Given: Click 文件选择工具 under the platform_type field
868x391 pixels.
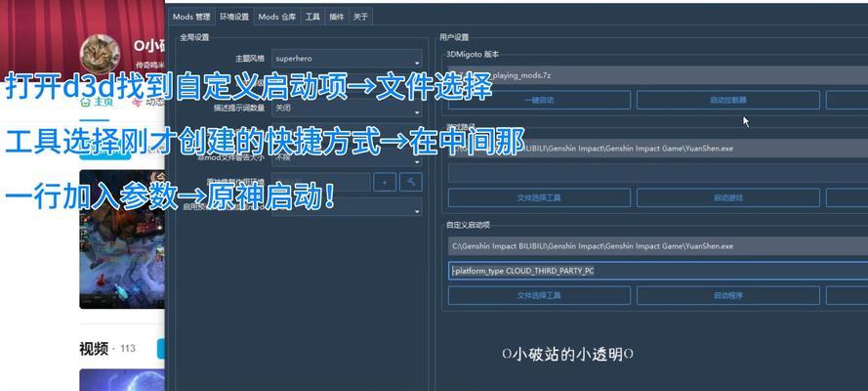Looking at the screenshot, I should 539,296.
